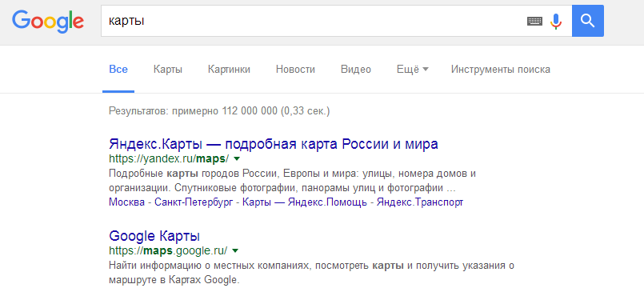
Task: Switch to the 'Карты' tab
Action: (x=168, y=70)
